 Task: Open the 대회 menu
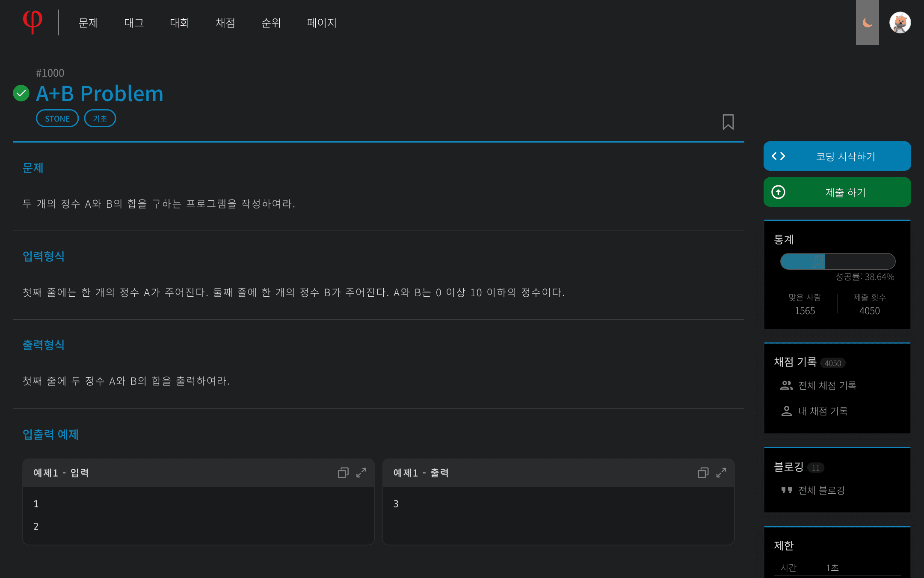(x=180, y=23)
